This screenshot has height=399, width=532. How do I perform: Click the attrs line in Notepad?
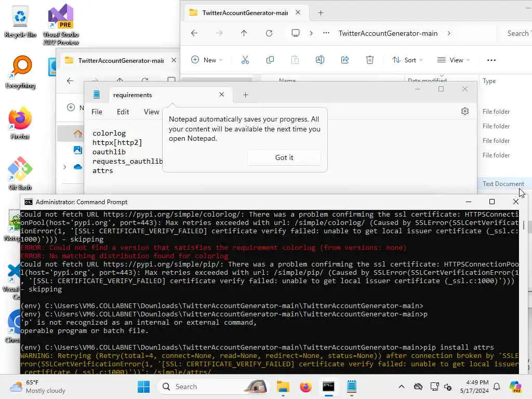(102, 170)
